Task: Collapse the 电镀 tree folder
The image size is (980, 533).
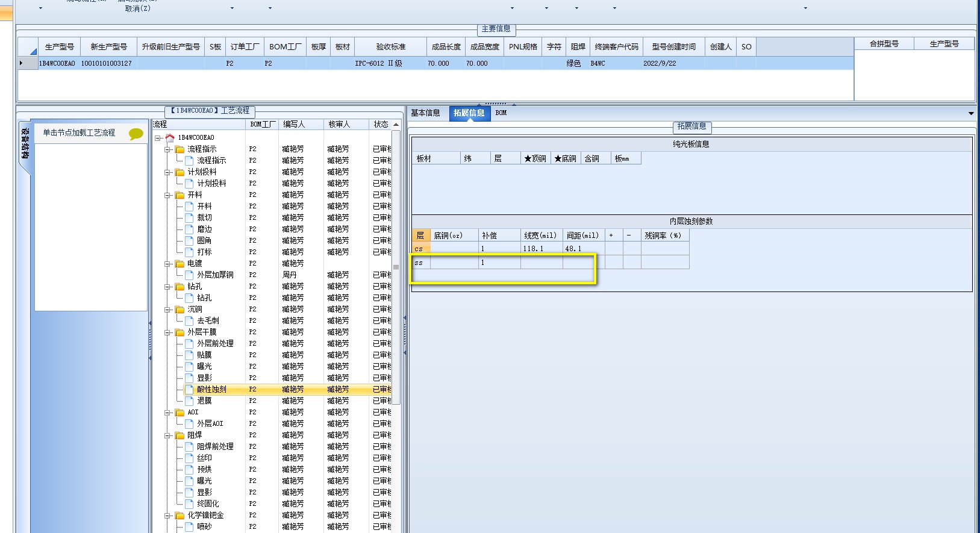Action: point(167,264)
